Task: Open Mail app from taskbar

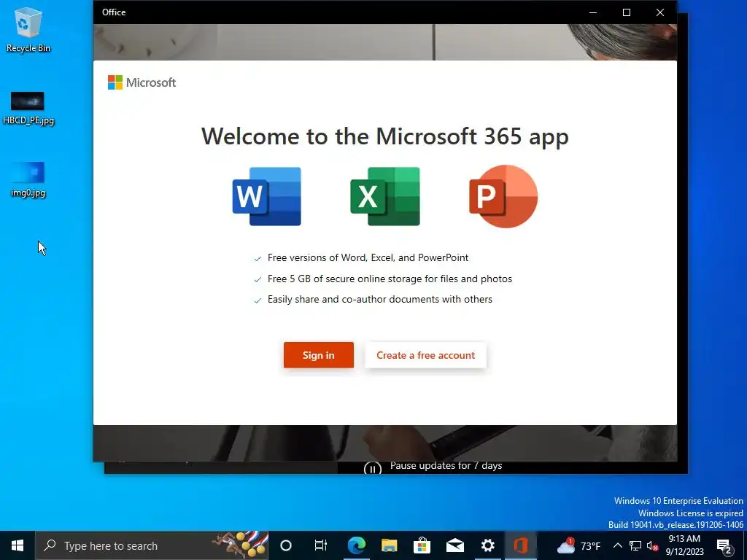Action: pos(455,545)
